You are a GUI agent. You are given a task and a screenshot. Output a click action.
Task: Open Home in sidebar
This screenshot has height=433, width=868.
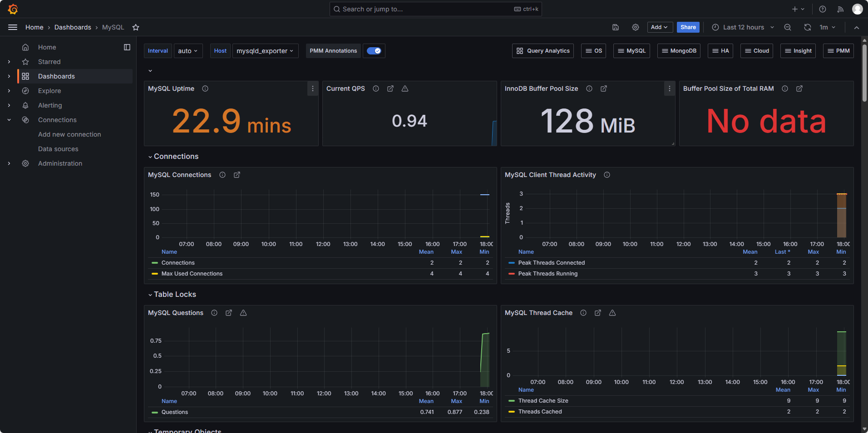[47, 47]
